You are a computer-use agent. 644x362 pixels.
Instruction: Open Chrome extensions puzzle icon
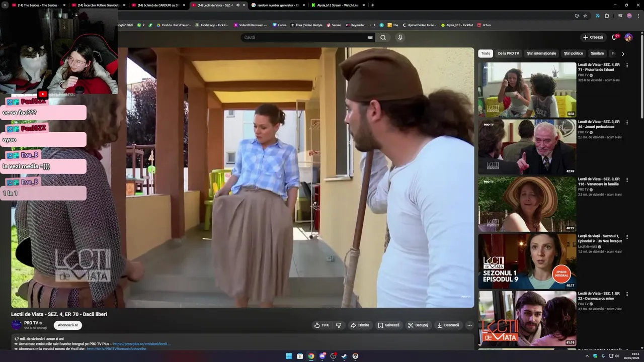coord(607,16)
